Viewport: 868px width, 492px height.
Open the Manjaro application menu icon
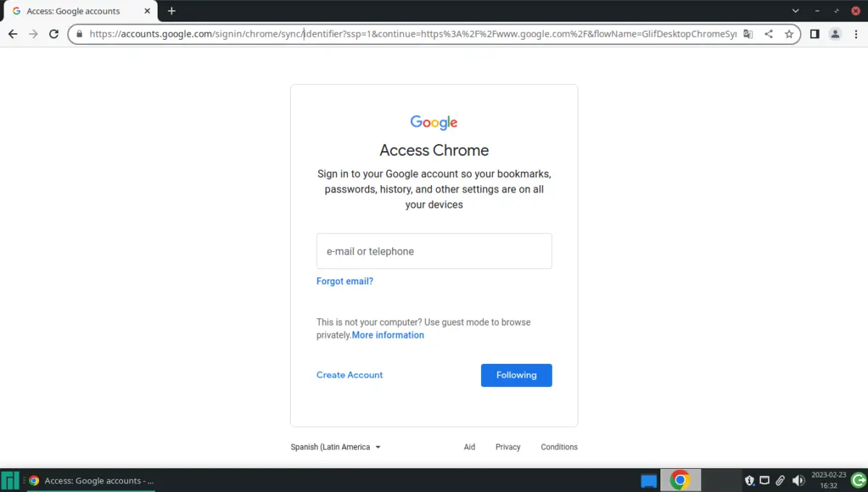[10, 480]
